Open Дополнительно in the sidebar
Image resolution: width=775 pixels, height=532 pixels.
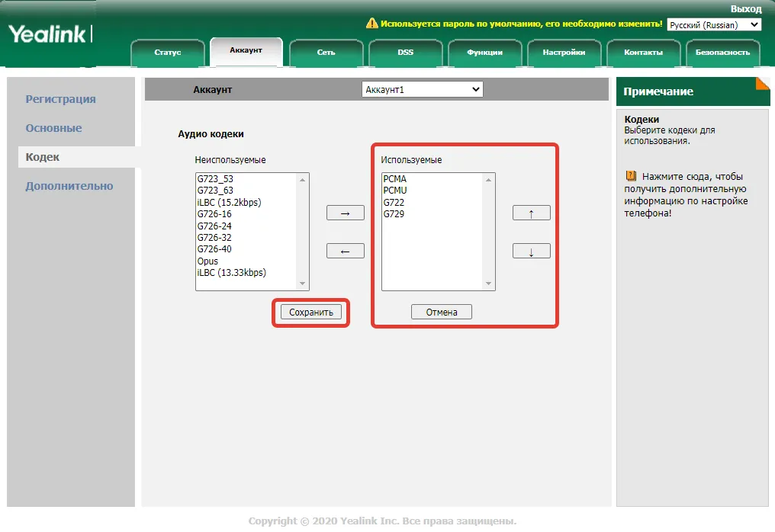tap(69, 186)
